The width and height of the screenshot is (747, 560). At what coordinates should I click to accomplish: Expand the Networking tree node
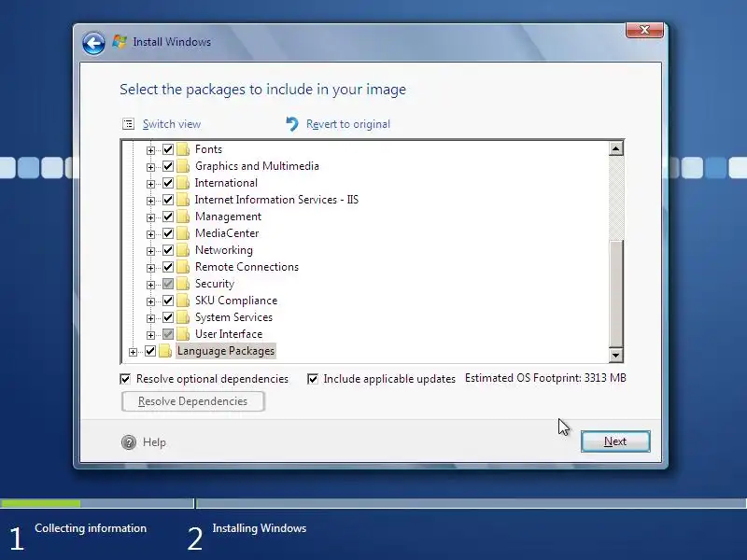[x=150, y=251]
